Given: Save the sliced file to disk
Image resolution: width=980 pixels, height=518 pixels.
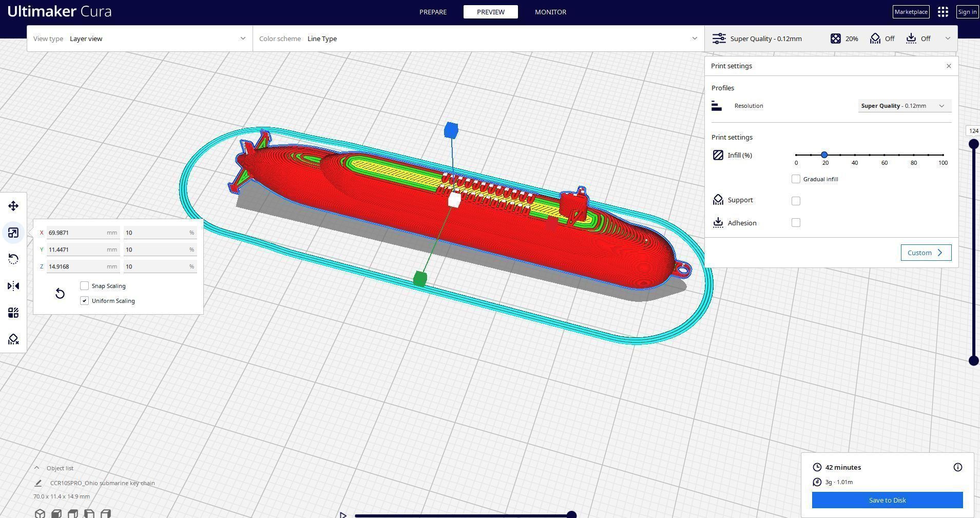Looking at the screenshot, I should pos(887,500).
